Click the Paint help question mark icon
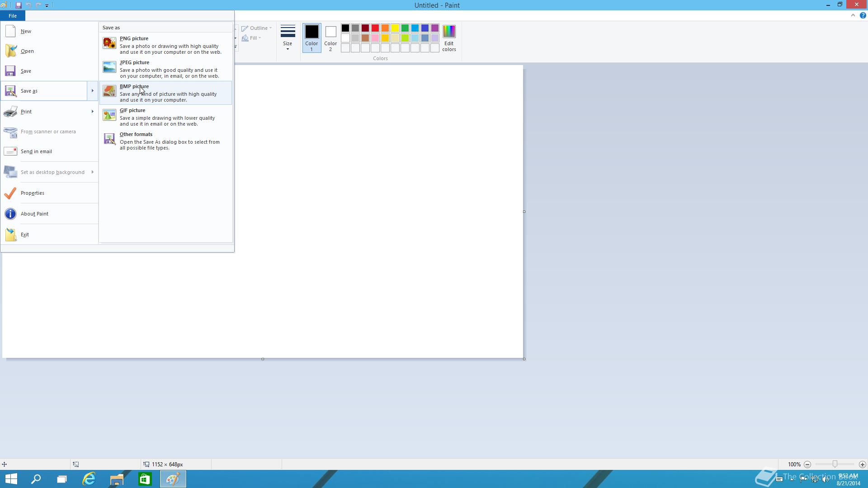The height and width of the screenshot is (488, 868). (x=863, y=15)
